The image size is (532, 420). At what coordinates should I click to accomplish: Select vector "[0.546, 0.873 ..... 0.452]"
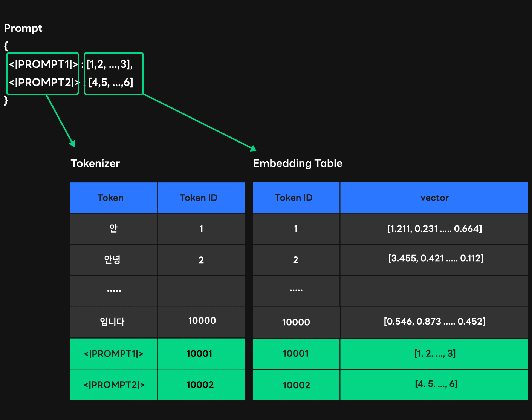point(434,322)
